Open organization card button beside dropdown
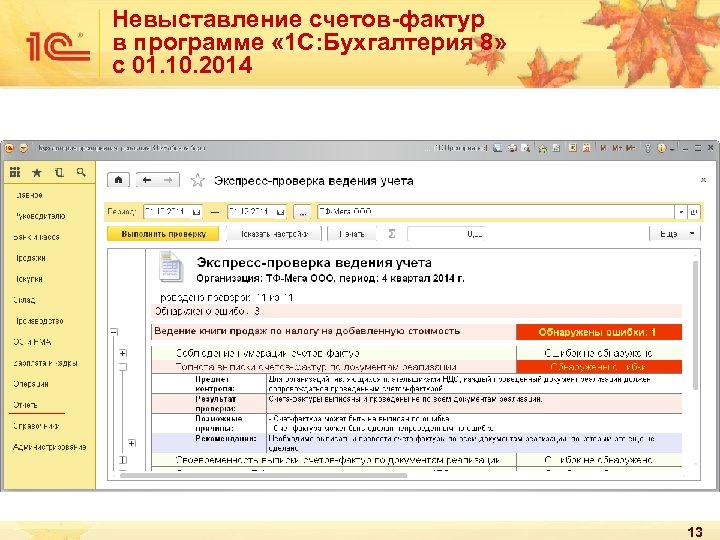Viewport: 720px width, 540px height. point(694,212)
